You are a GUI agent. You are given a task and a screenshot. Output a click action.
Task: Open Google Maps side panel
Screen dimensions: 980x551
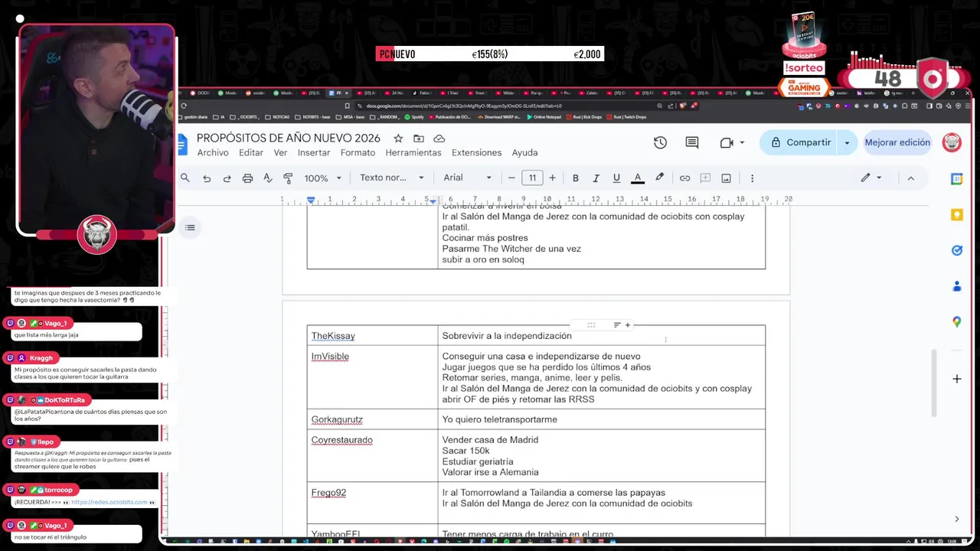click(x=956, y=322)
